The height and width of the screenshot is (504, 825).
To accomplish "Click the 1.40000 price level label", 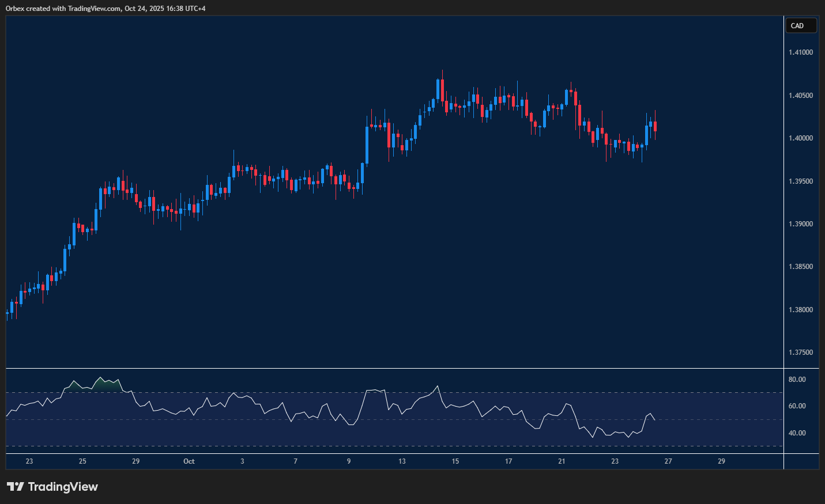I will tap(801, 138).
